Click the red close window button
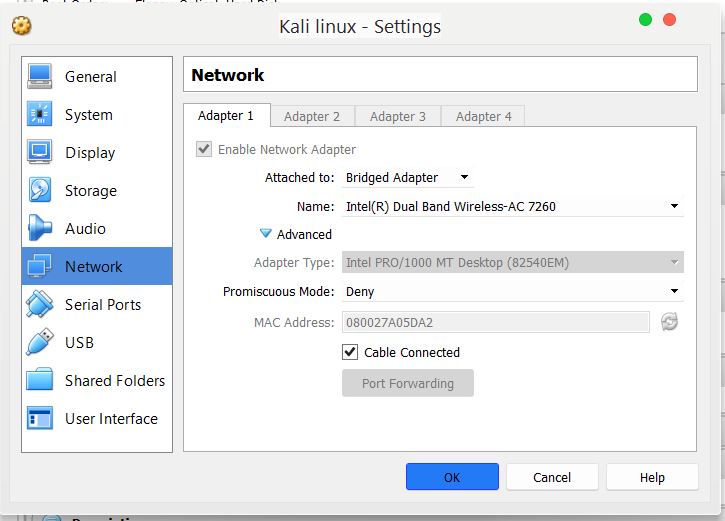The height and width of the screenshot is (521, 725). (669, 19)
